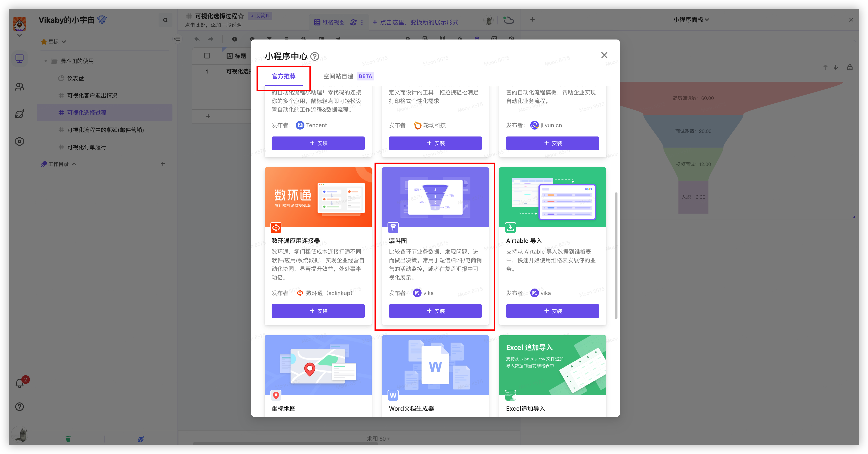The image size is (868, 454).
Task: Click 安装 on the Tencent-published card
Action: click(x=318, y=143)
